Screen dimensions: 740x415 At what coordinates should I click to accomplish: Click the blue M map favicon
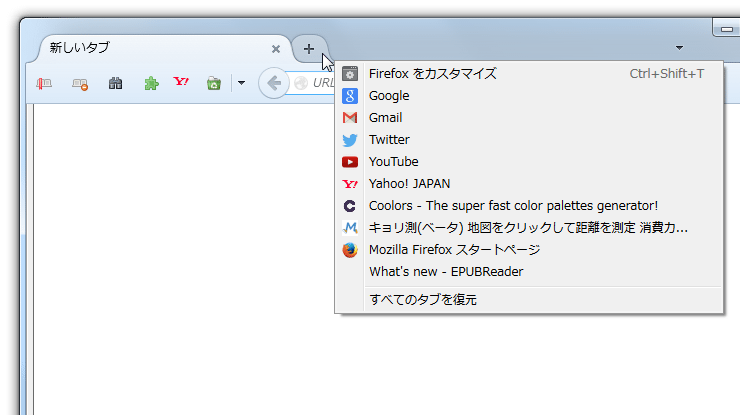tap(350, 228)
